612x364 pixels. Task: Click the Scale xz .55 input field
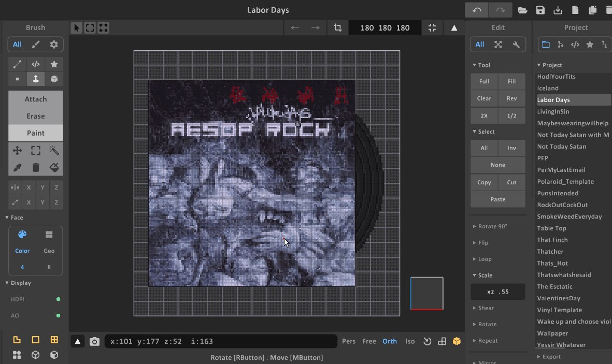point(497,292)
